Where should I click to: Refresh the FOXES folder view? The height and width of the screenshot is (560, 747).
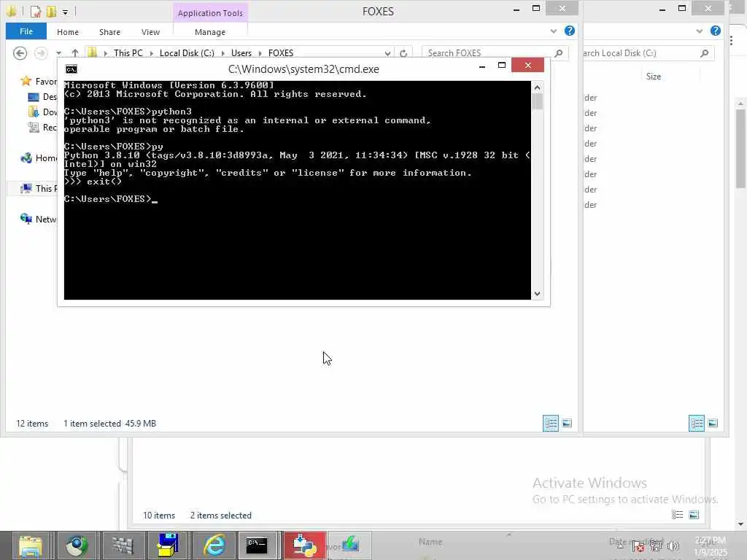(x=403, y=53)
